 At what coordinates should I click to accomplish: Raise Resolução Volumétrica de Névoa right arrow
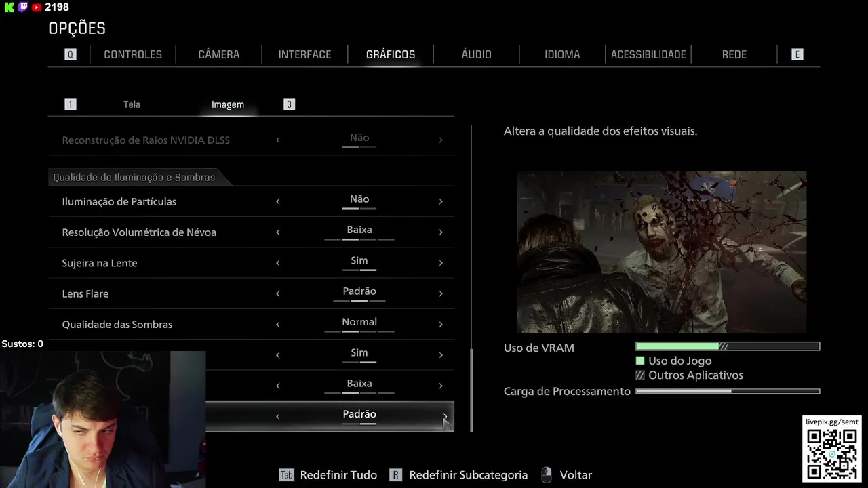pos(441,232)
